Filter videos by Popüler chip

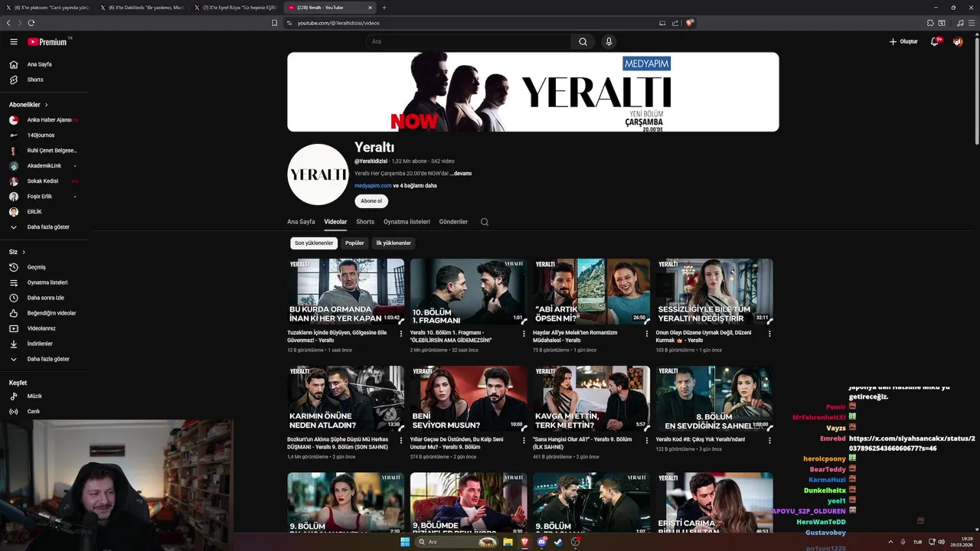click(x=354, y=243)
